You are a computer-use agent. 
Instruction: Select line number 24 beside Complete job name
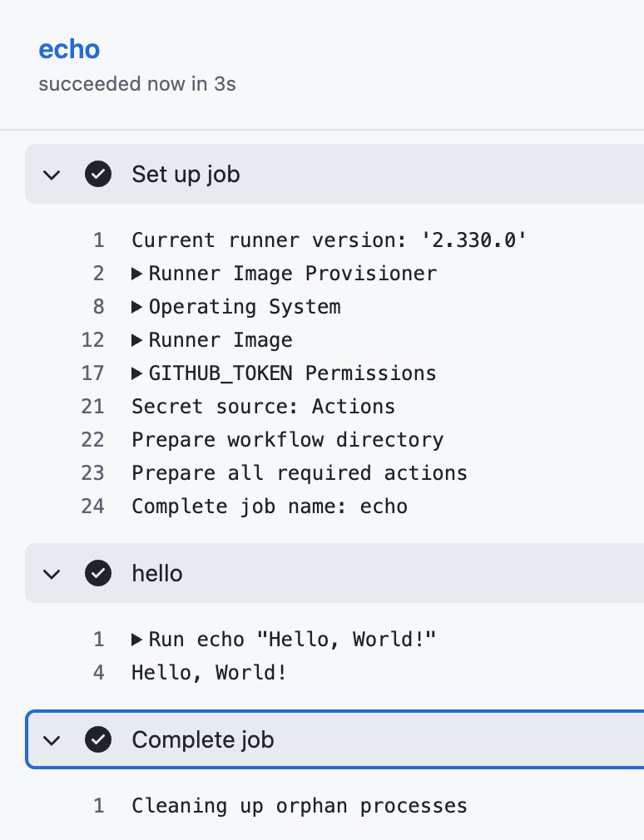(93, 506)
